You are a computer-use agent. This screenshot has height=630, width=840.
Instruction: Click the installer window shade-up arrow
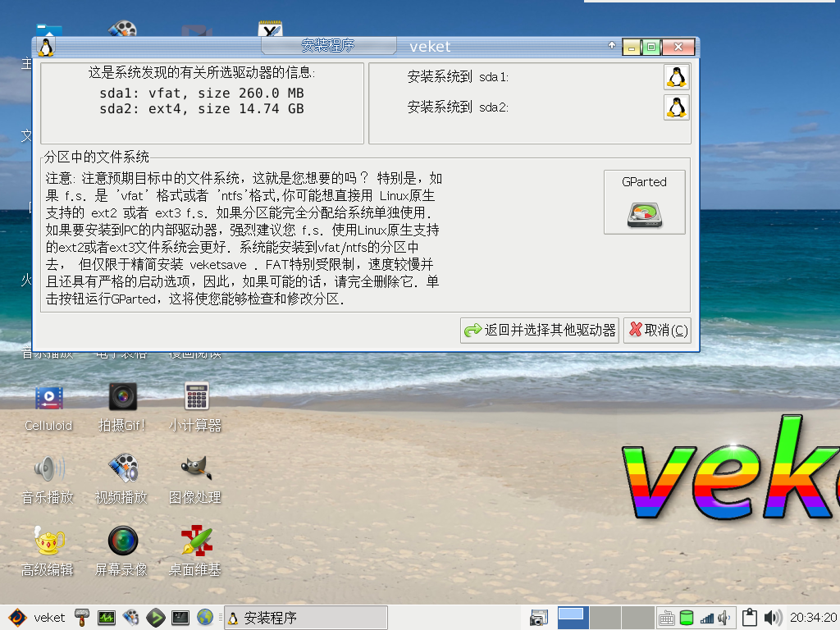(612, 46)
